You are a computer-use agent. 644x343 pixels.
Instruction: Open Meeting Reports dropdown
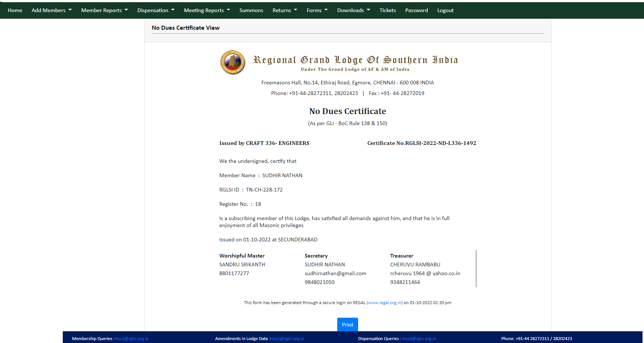coord(207,10)
